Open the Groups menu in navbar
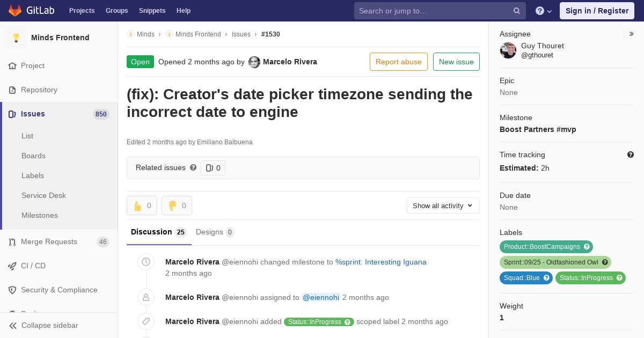The height and width of the screenshot is (338, 644). click(116, 11)
